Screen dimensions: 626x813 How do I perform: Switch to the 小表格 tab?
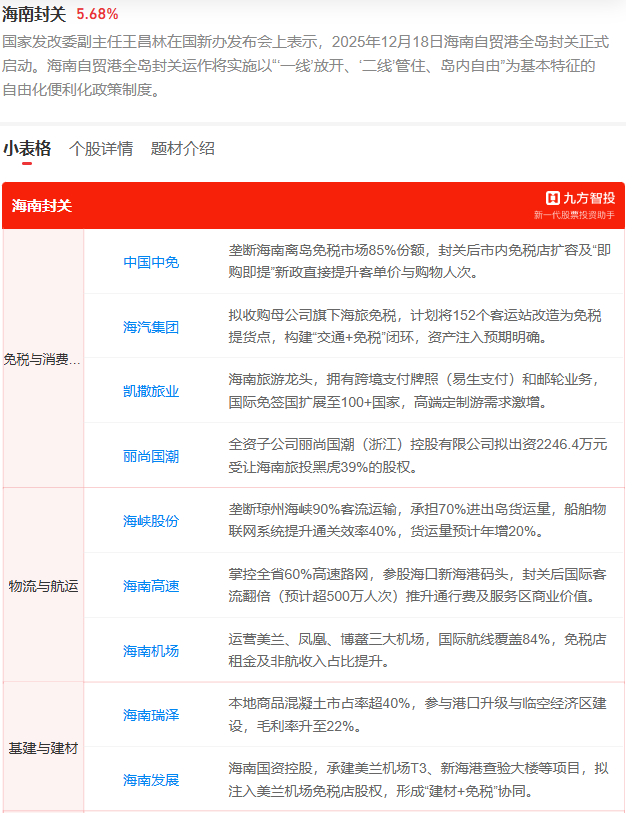(26, 148)
